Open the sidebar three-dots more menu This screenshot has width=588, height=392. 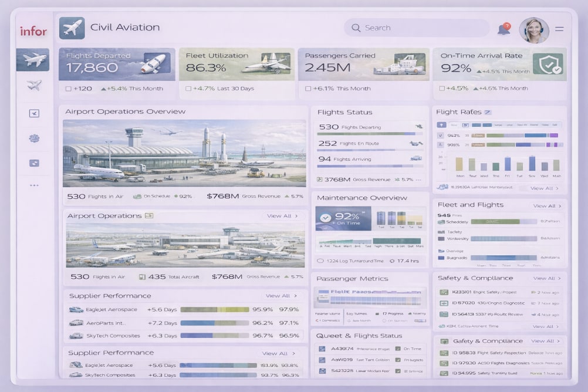coord(34,185)
